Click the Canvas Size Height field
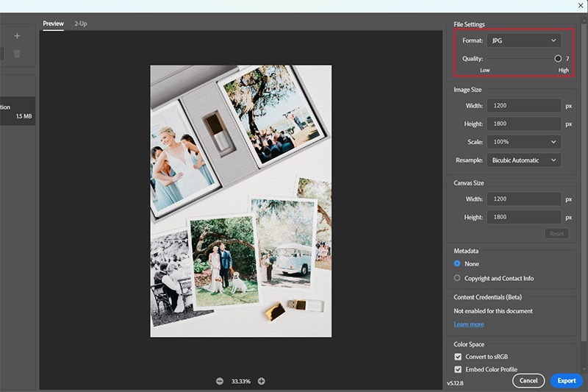 click(523, 217)
